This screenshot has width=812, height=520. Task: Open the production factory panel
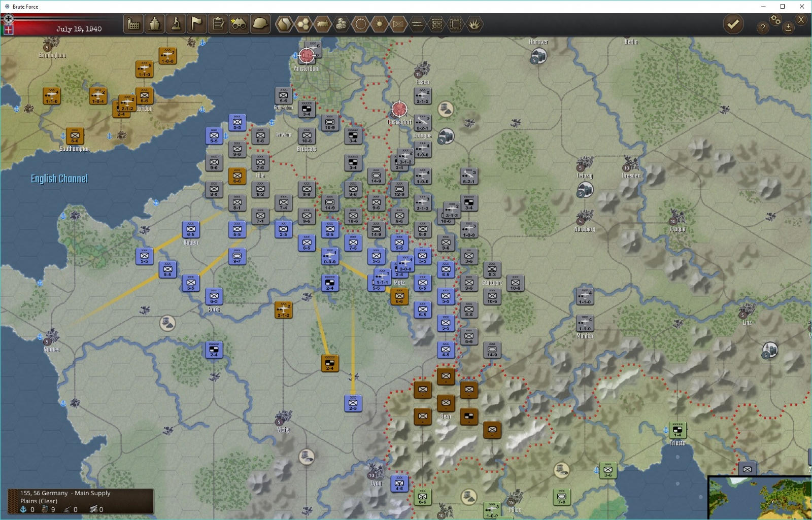click(134, 24)
